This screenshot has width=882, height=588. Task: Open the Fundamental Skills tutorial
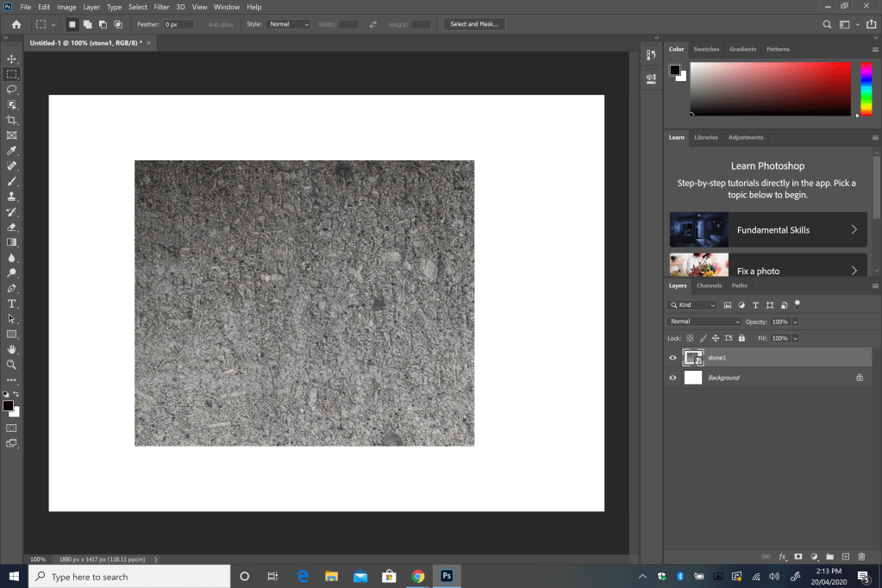point(768,230)
